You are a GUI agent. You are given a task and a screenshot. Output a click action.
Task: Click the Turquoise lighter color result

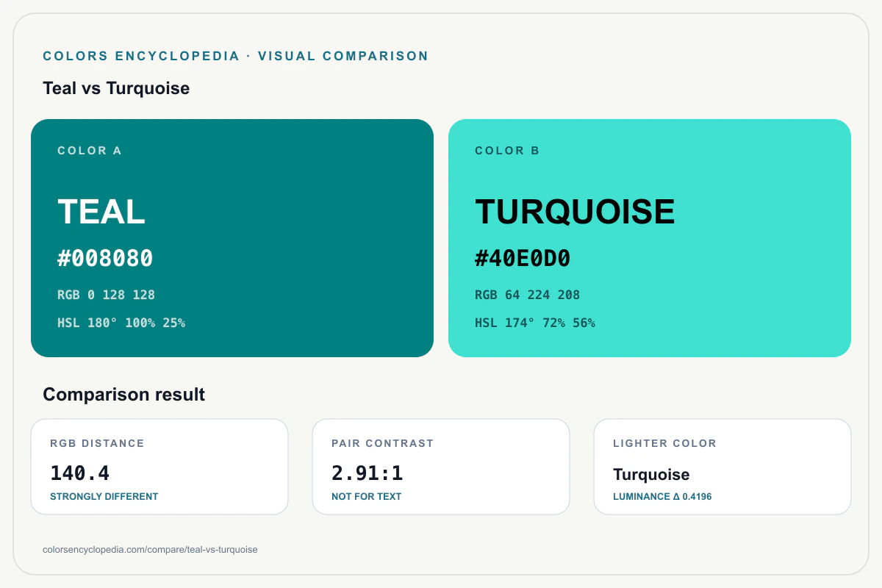point(651,475)
